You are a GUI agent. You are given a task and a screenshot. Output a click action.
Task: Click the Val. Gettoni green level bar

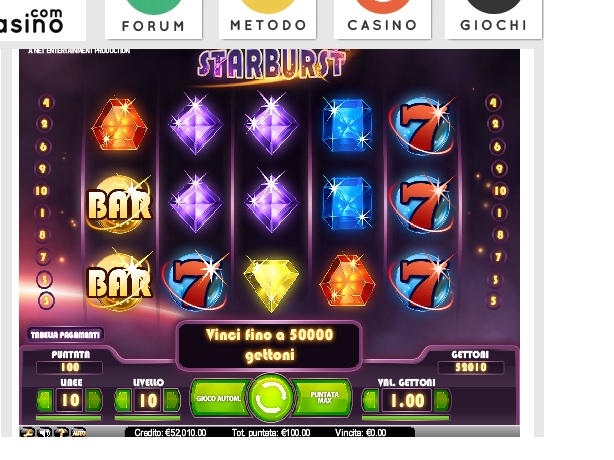(406, 418)
